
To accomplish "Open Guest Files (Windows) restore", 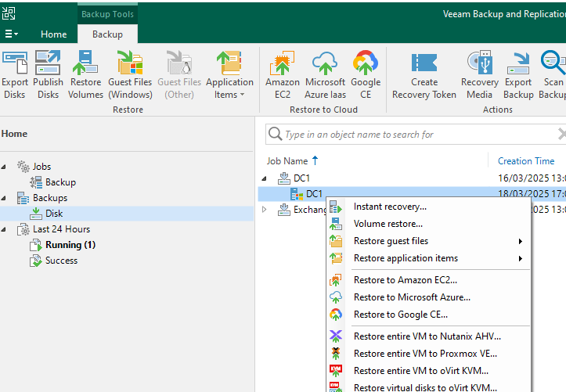I will (130, 75).
